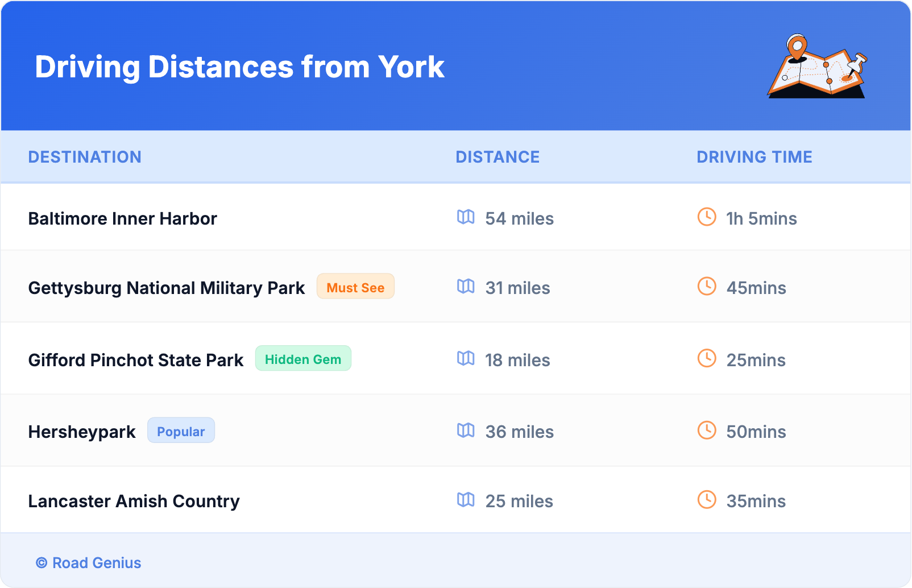The image size is (912, 588).
Task: Select the Must See badge
Action: (x=355, y=287)
